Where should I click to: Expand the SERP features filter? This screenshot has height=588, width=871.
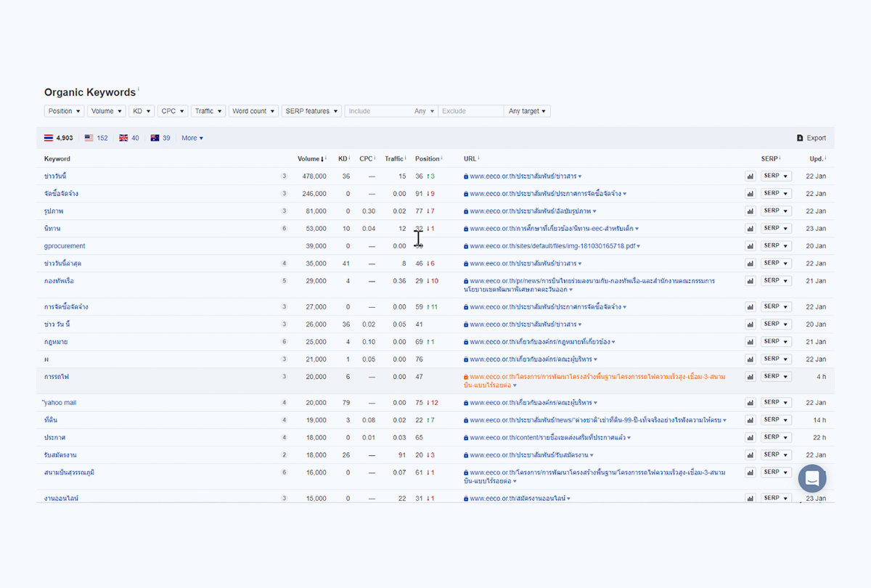(x=311, y=111)
